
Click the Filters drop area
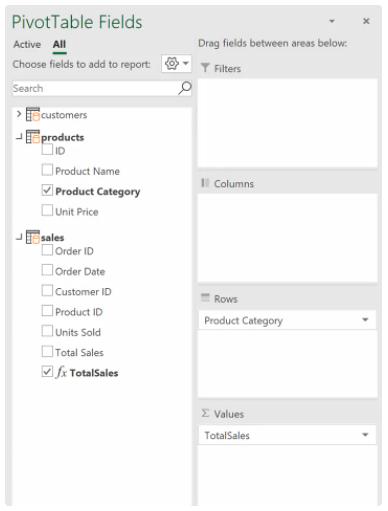(288, 123)
